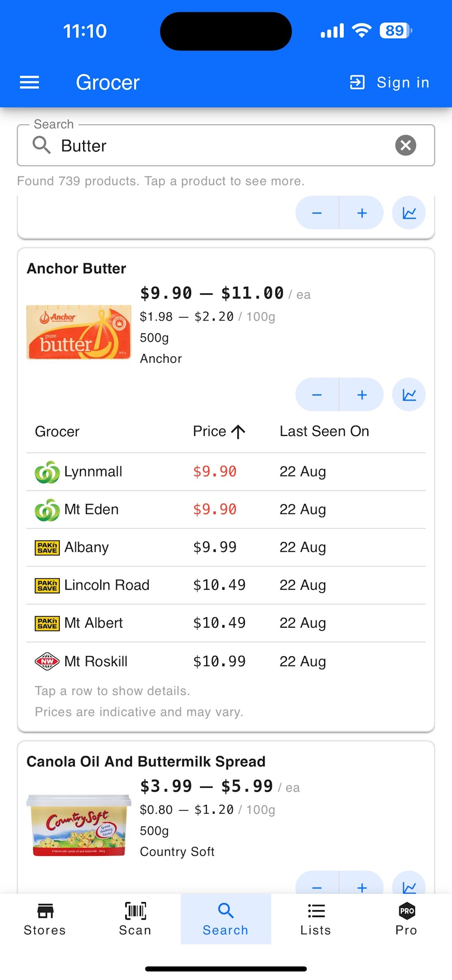The image size is (452, 980).
Task: Select the bottom Search tab
Action: point(225,919)
